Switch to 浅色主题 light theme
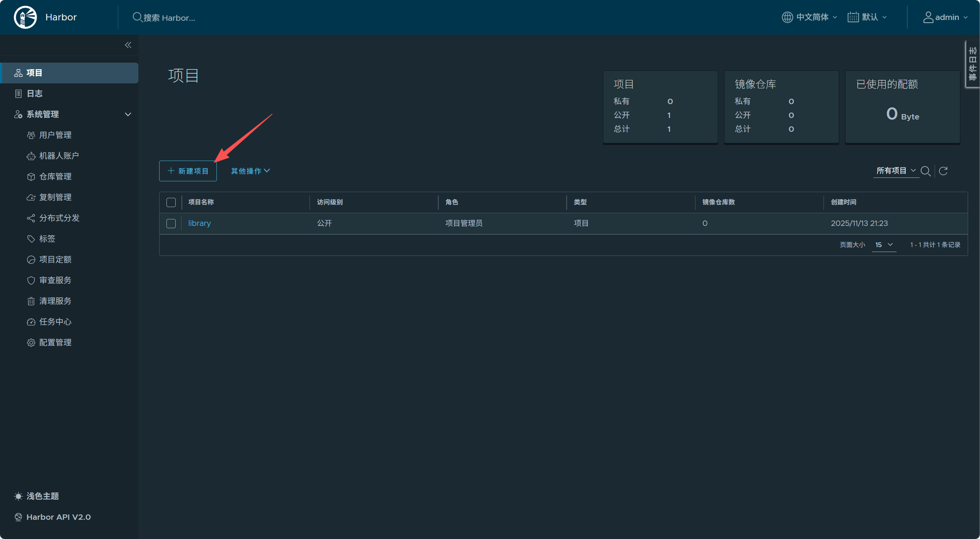The image size is (980, 539). [x=42, y=496]
